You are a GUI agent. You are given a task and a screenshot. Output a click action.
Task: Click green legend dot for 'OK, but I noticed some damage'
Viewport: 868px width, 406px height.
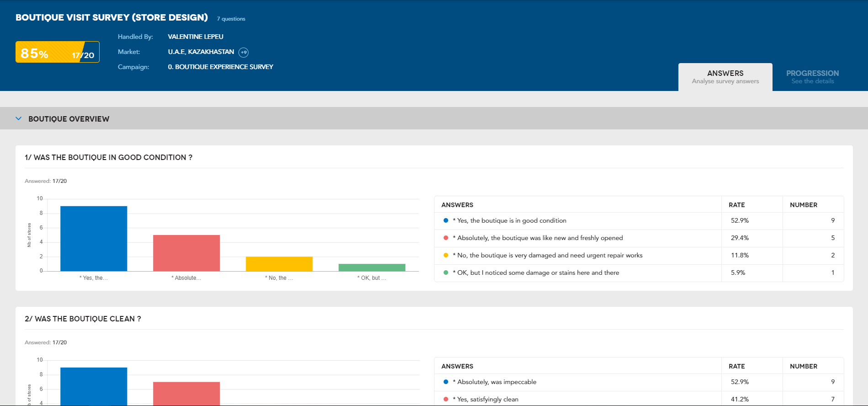coord(446,272)
